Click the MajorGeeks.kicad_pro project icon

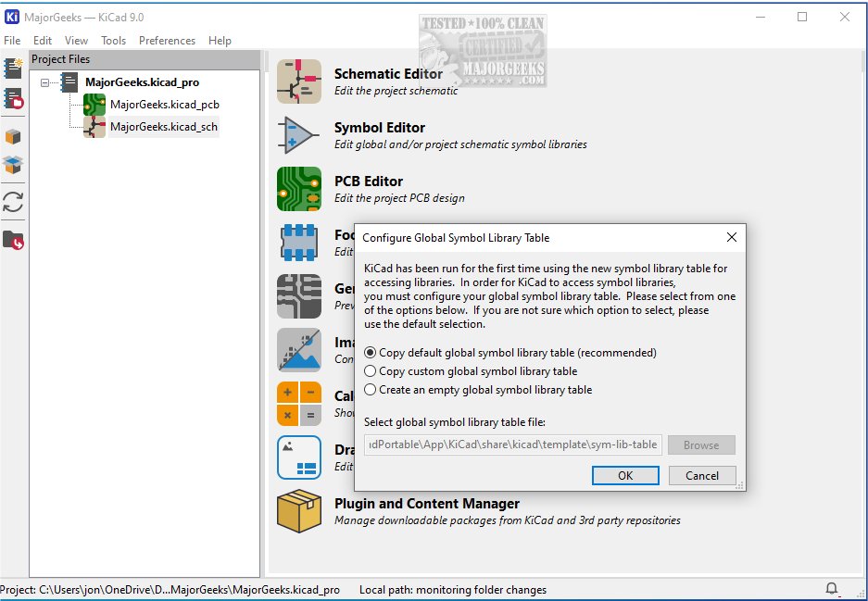coord(69,82)
